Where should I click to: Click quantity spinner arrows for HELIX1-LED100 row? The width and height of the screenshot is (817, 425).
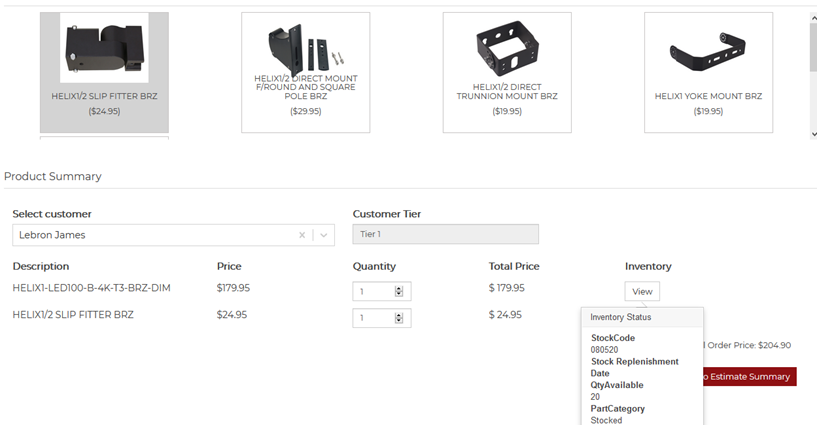pyautogui.click(x=399, y=291)
